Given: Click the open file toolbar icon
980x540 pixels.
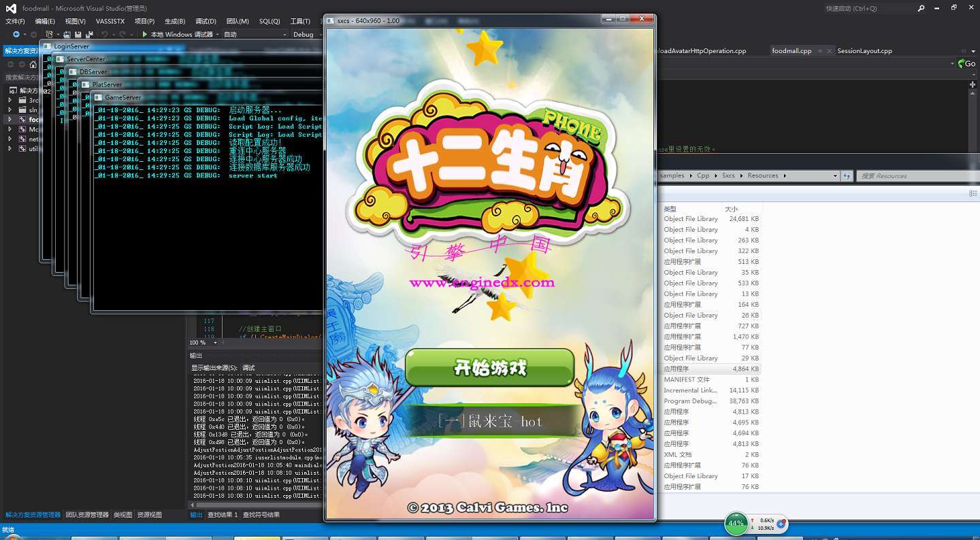Looking at the screenshot, I should pyautogui.click(x=67, y=34).
